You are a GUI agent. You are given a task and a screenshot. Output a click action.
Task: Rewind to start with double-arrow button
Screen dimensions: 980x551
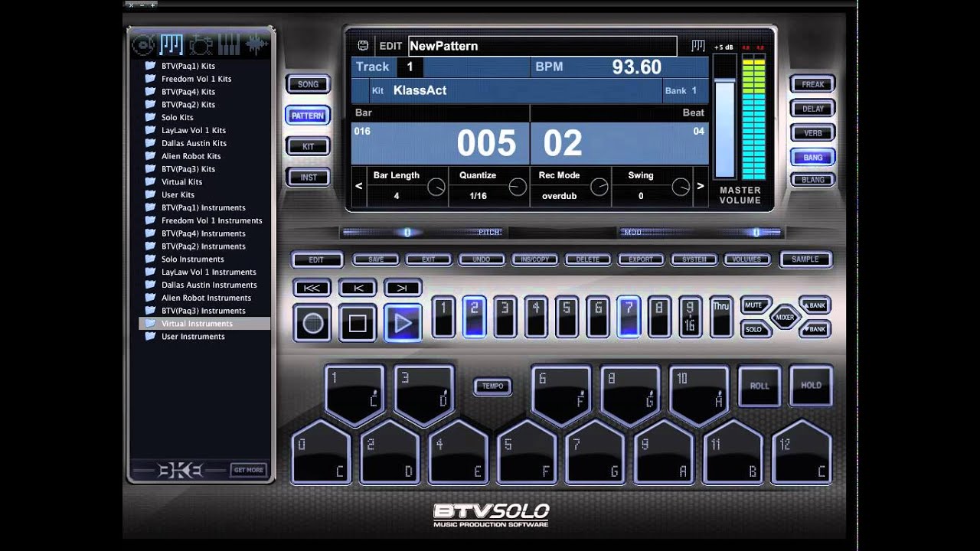tap(312, 288)
